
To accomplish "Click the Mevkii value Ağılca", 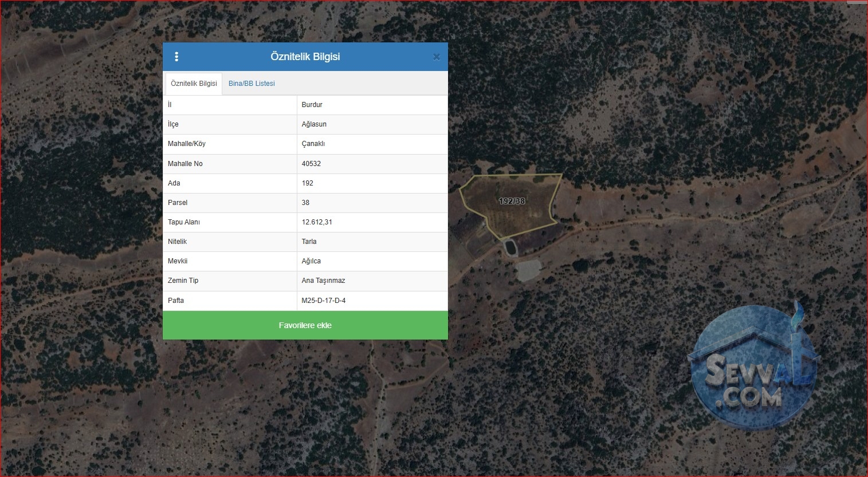I will coord(311,261).
